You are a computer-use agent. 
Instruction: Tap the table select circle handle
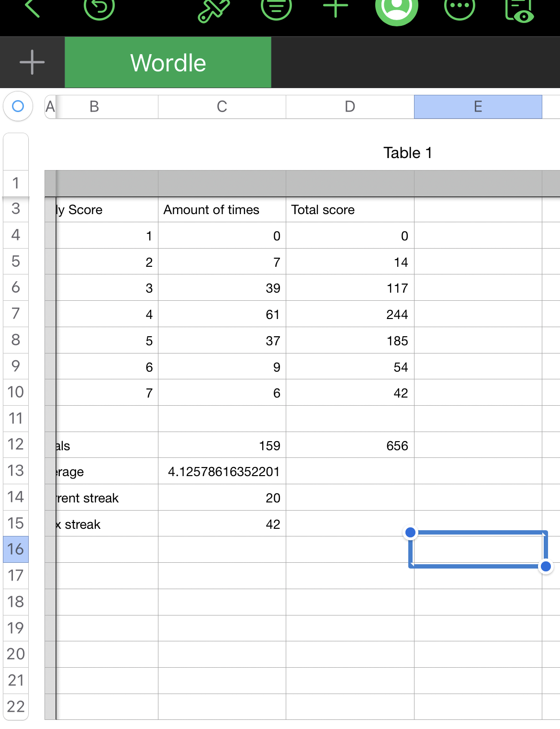click(x=18, y=106)
